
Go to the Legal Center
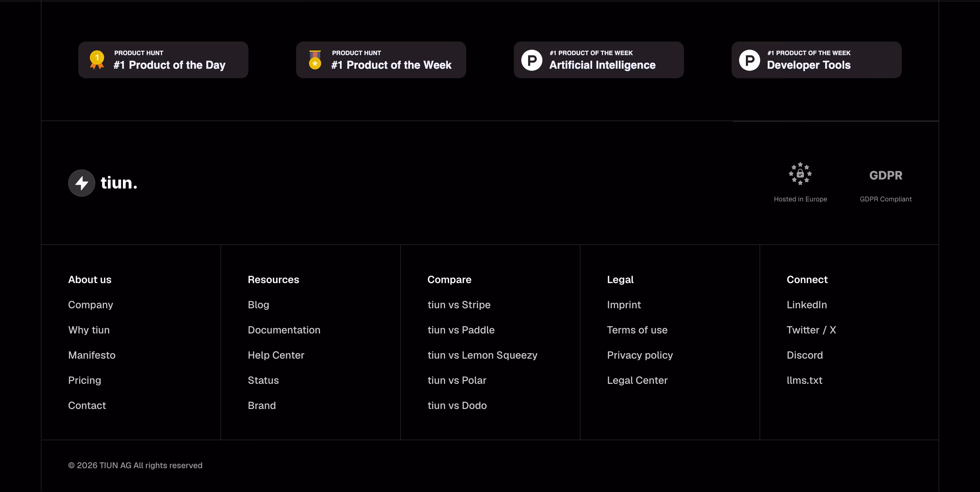[x=637, y=380]
